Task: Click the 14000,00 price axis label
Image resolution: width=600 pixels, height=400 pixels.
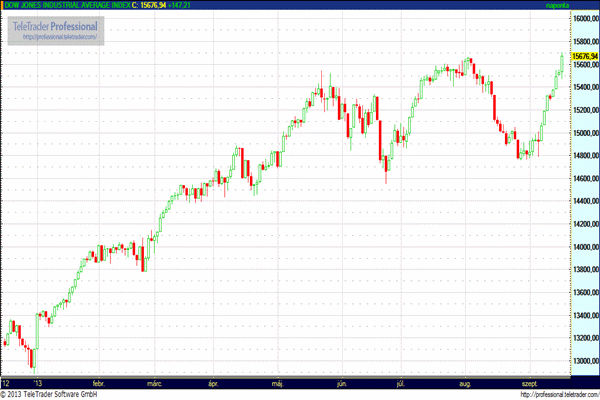Action: [584, 247]
